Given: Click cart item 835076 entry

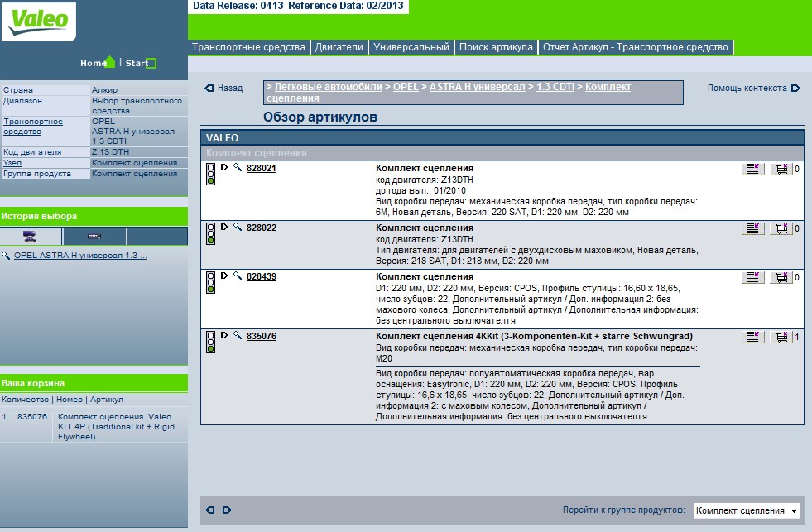Looking at the screenshot, I should coord(94,426).
